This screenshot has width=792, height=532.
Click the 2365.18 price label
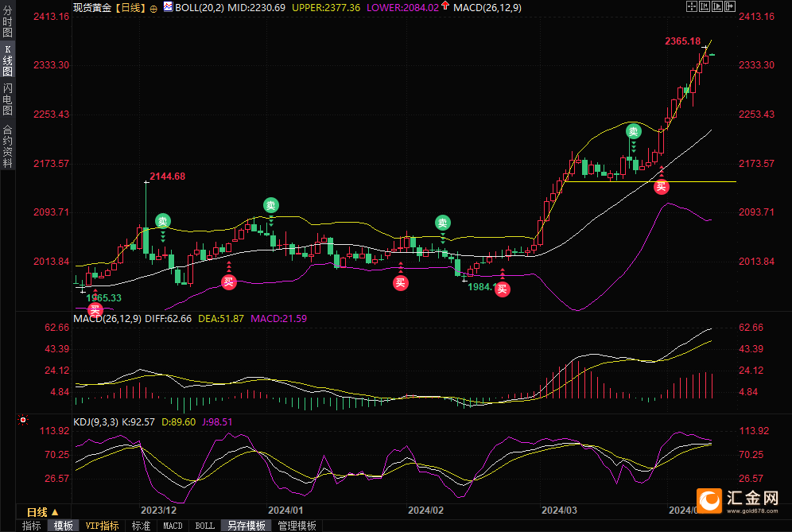pos(681,41)
